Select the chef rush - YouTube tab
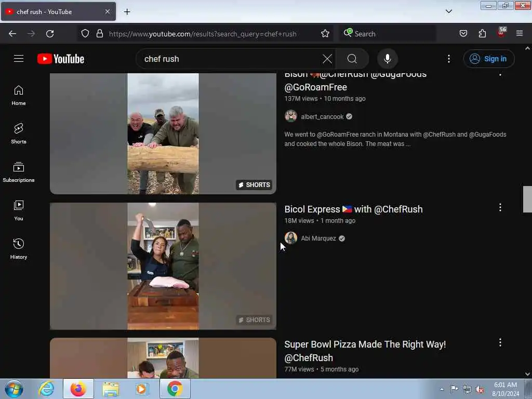 tap(58, 11)
